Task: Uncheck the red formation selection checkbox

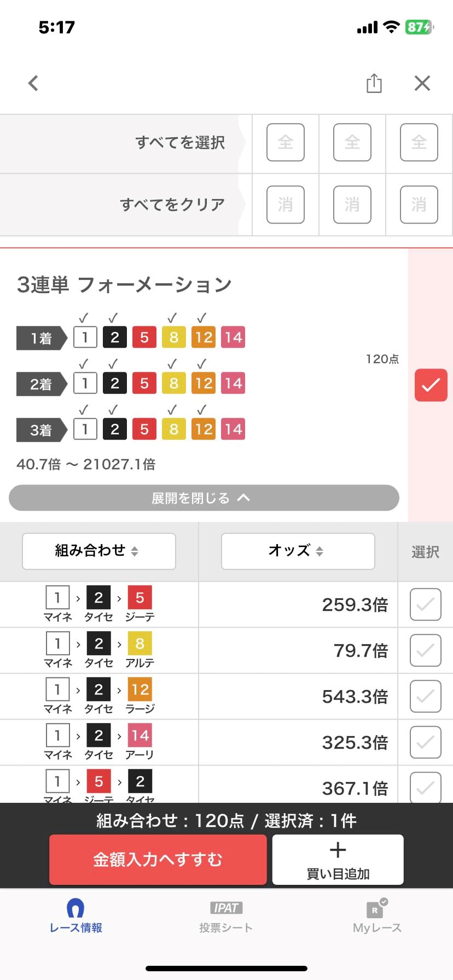Action: 431,385
